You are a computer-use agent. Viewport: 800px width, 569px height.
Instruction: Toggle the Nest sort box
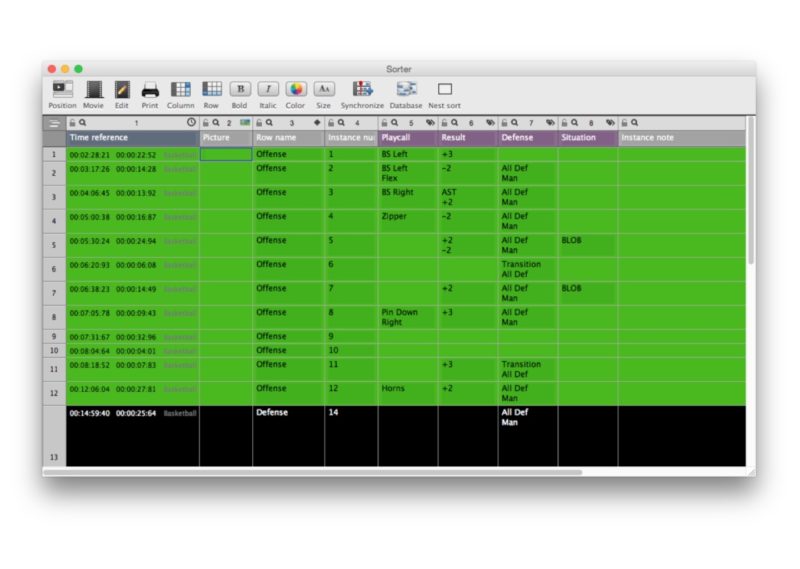click(x=445, y=89)
